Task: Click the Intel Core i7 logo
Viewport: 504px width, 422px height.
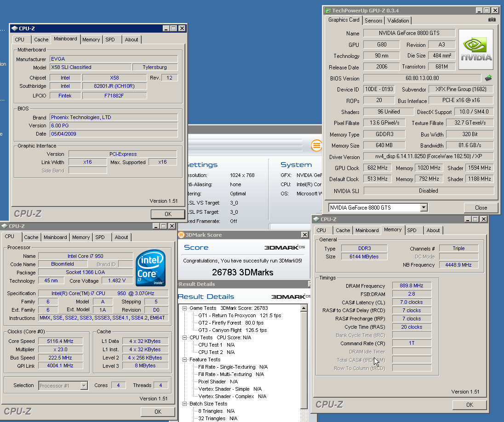Action: (x=150, y=268)
